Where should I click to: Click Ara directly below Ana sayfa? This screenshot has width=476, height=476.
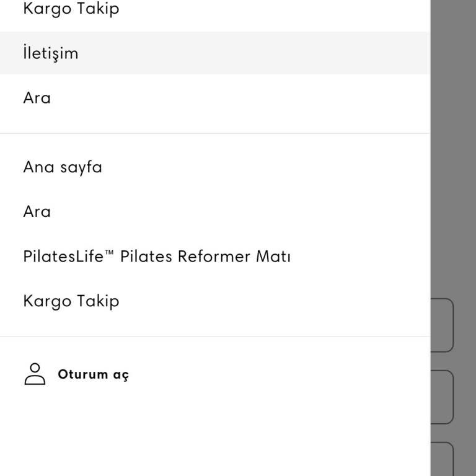pos(37,212)
